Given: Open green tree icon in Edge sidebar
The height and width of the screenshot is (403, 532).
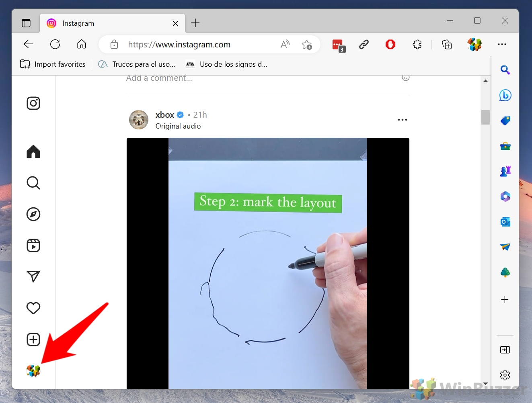Looking at the screenshot, I should [x=505, y=273].
